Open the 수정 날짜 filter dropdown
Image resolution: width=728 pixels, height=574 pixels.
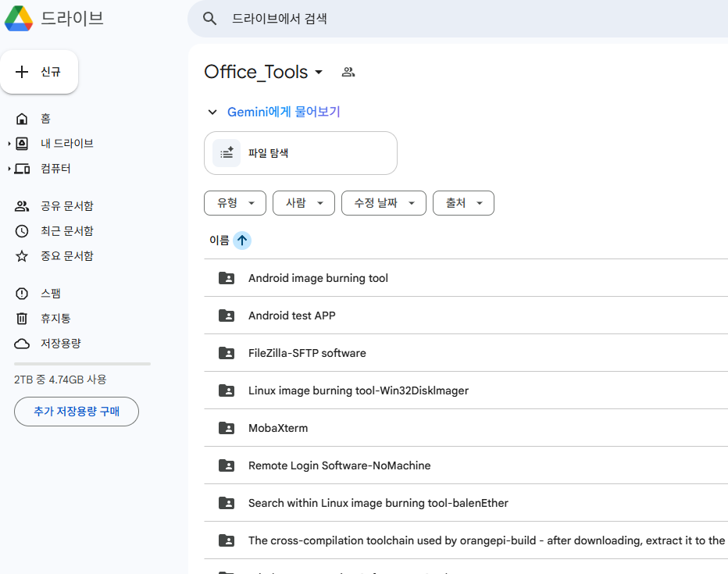(384, 203)
